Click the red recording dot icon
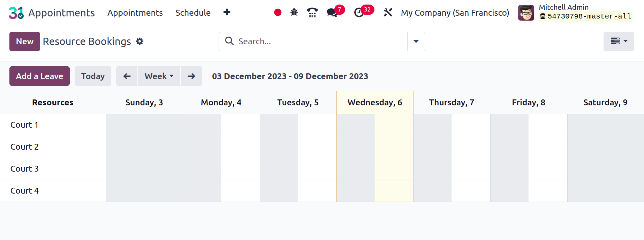The height and width of the screenshot is (240, 644). [278, 13]
